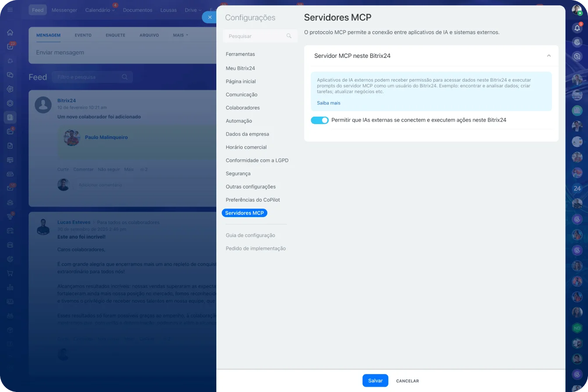Open the chat bubbles icon in sidebar
588x392 pixels.
(x=10, y=75)
